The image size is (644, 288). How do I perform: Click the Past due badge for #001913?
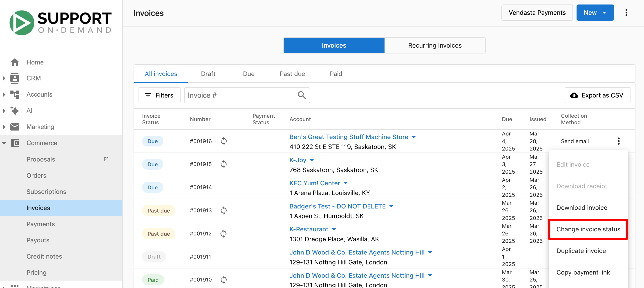159,210
